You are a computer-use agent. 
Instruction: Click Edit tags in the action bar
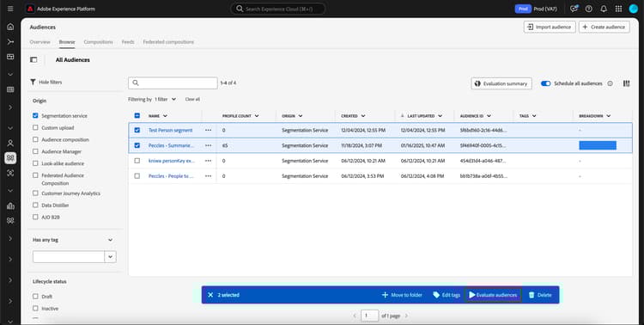447,295
